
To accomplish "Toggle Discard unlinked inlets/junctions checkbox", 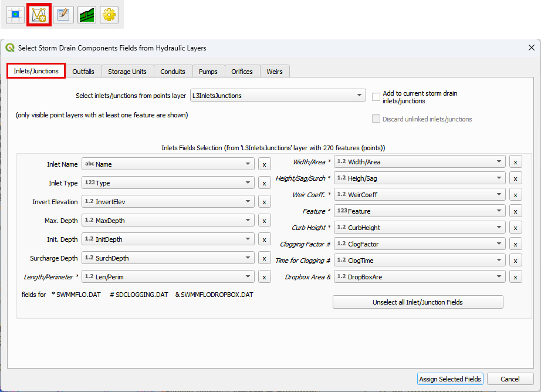I will tap(376, 119).
